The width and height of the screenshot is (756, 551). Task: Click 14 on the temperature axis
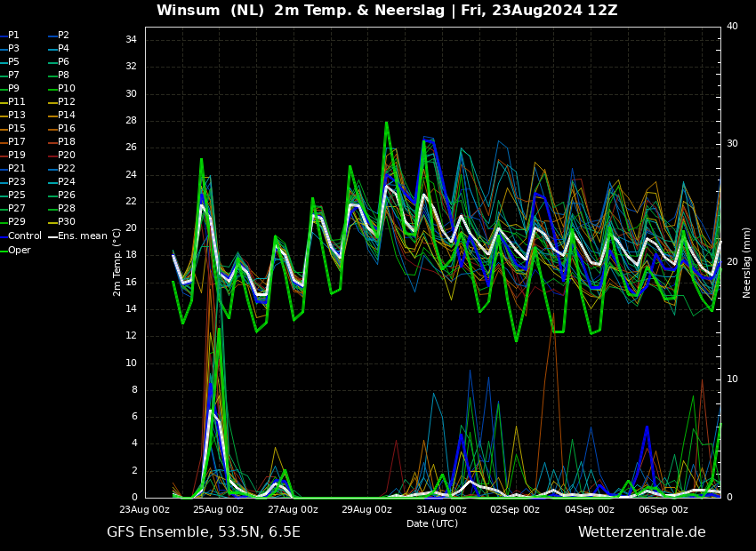[131, 309]
